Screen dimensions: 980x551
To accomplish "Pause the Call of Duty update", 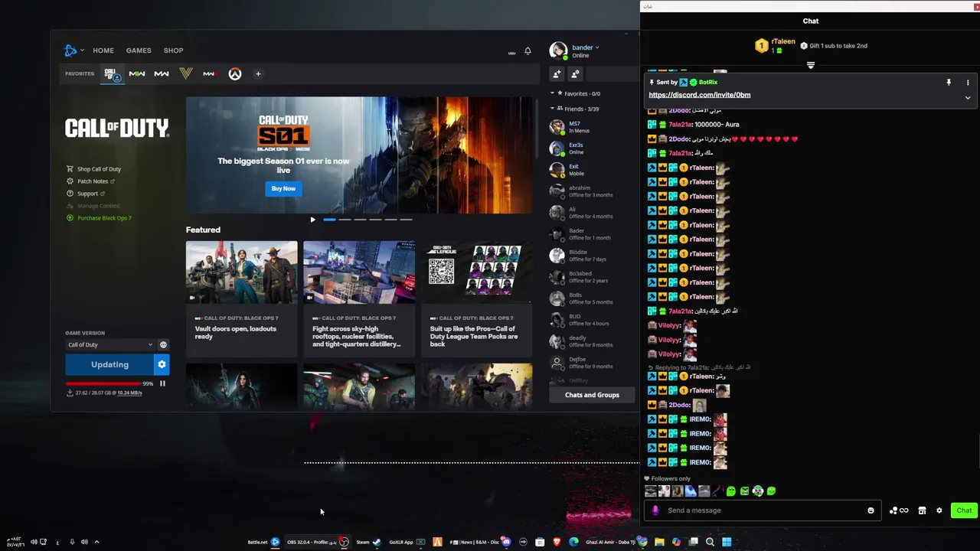I will click(x=162, y=383).
